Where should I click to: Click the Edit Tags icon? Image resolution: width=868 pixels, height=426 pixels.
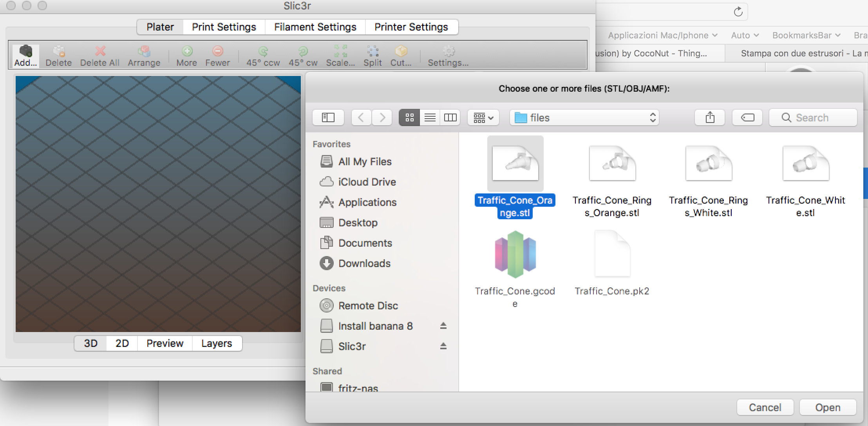tap(747, 117)
